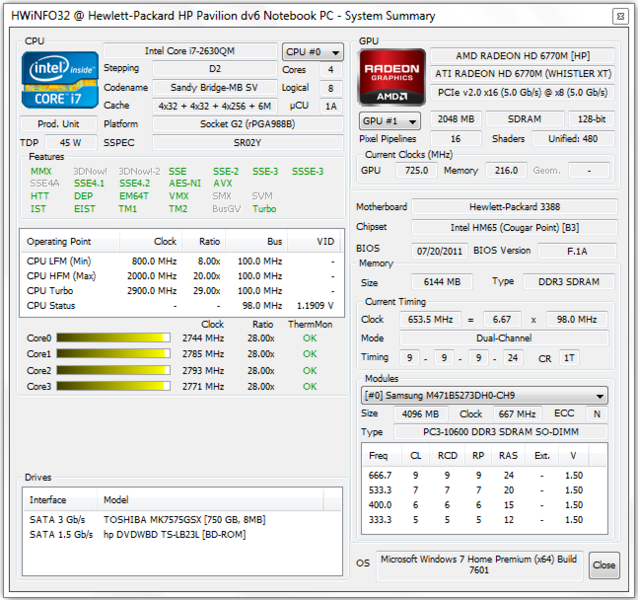This screenshot has height=600, width=638.
Task: Click the Intel Core i7 logo
Action: pyautogui.click(x=60, y=80)
